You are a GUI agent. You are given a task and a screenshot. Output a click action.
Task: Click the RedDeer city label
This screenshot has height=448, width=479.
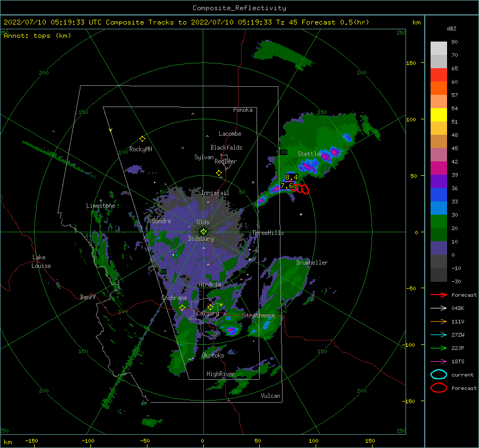(226, 161)
